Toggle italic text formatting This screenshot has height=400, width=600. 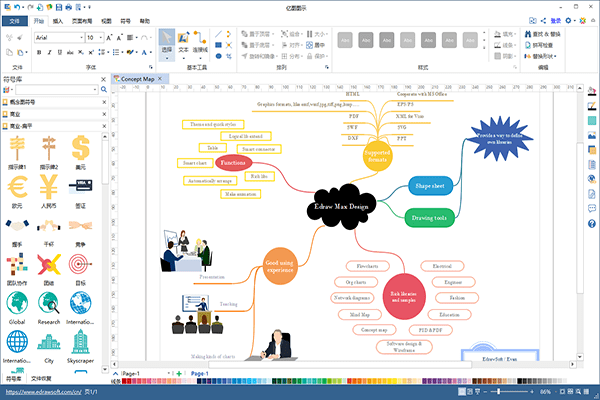click(x=49, y=52)
